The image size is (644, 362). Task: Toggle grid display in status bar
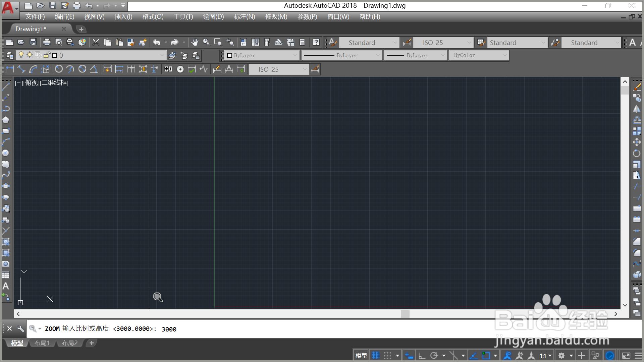pos(376,356)
